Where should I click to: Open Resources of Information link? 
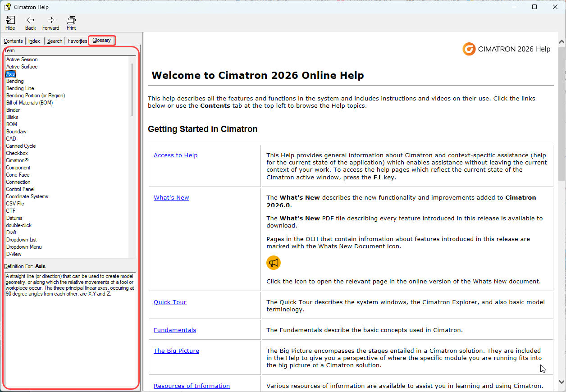click(x=192, y=386)
